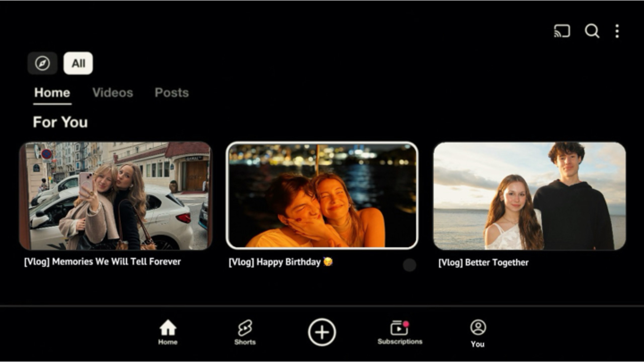Viewport: 644px width, 362px height.
Task: Switch to the Home channel tab
Action: (52, 93)
